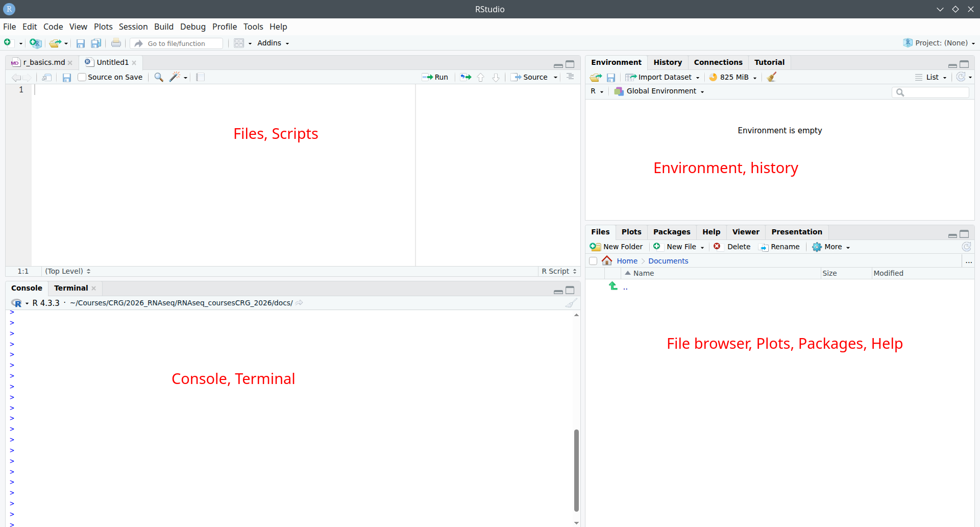The width and height of the screenshot is (980, 527).
Task: Click compile report notebook icon
Action: pyautogui.click(x=201, y=77)
